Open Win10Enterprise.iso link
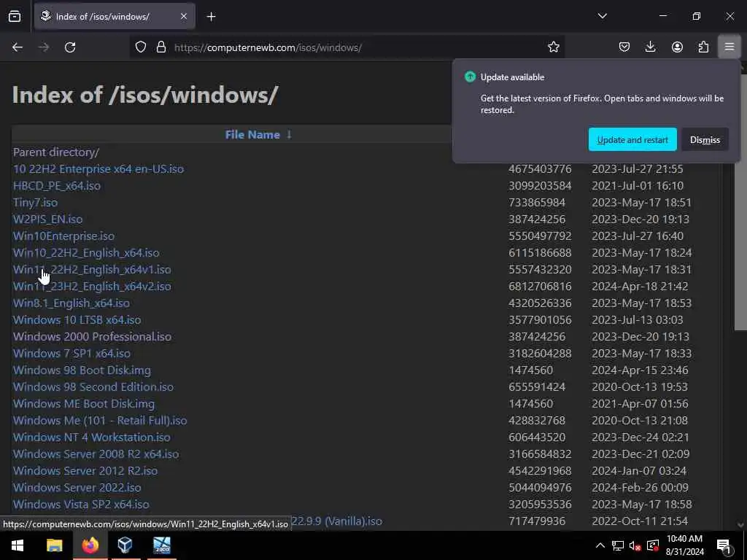This screenshot has width=747, height=560. [63, 236]
